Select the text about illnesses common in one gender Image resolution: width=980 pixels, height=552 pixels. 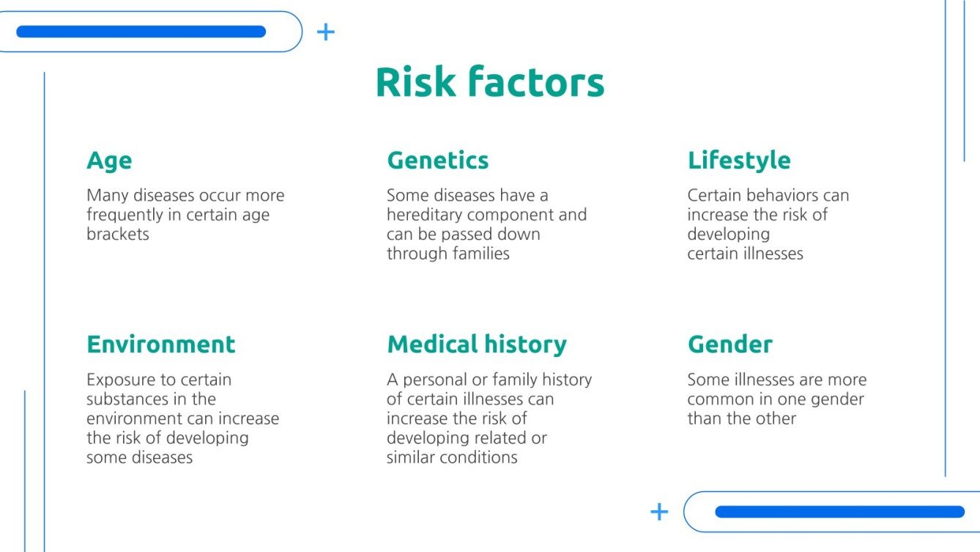[x=776, y=399]
